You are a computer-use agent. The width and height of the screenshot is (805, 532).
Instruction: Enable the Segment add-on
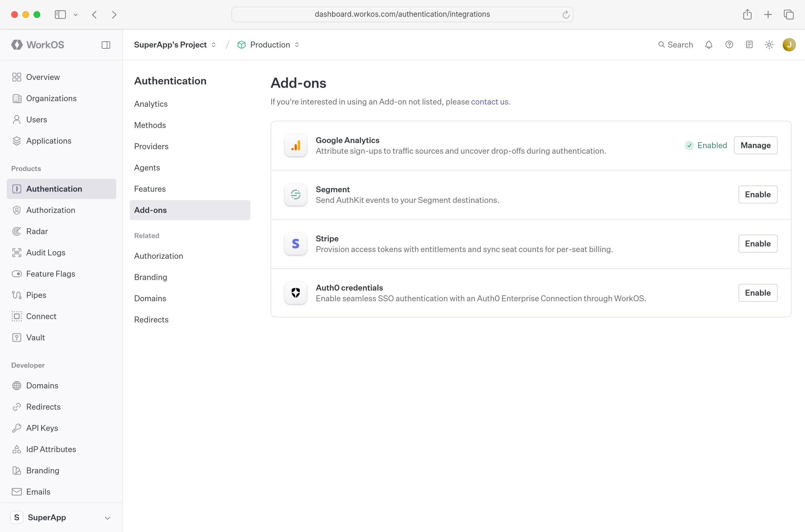[758, 194]
